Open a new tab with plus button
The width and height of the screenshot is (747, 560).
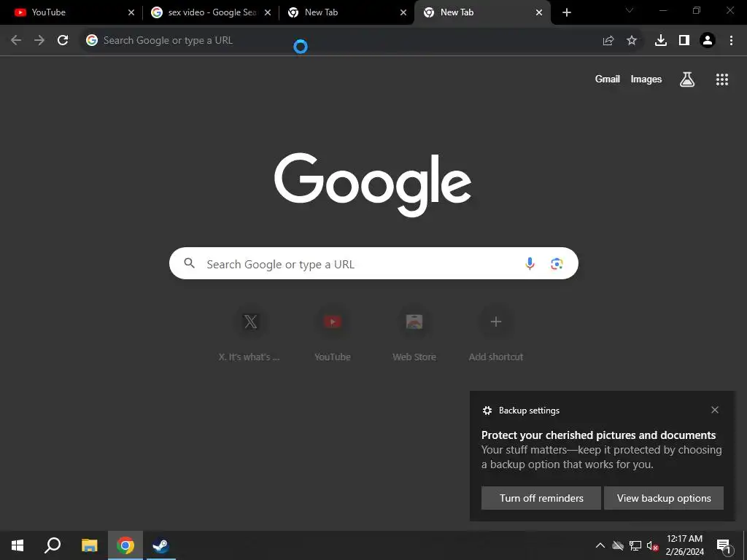coord(566,12)
